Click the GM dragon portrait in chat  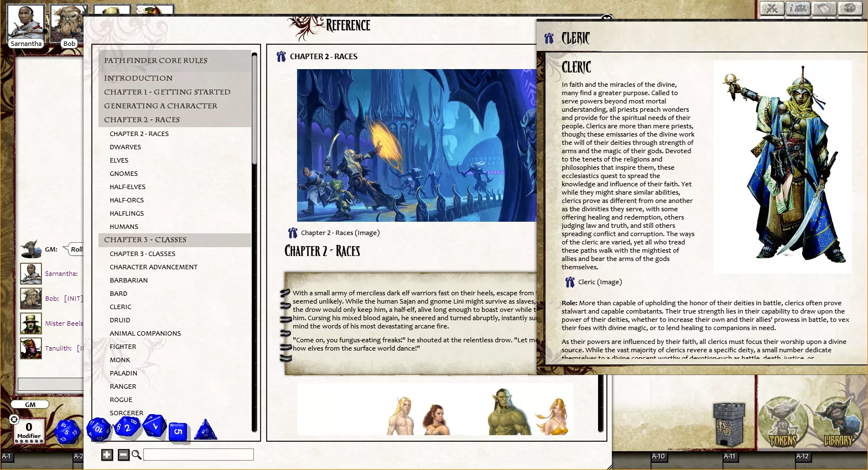click(x=31, y=249)
